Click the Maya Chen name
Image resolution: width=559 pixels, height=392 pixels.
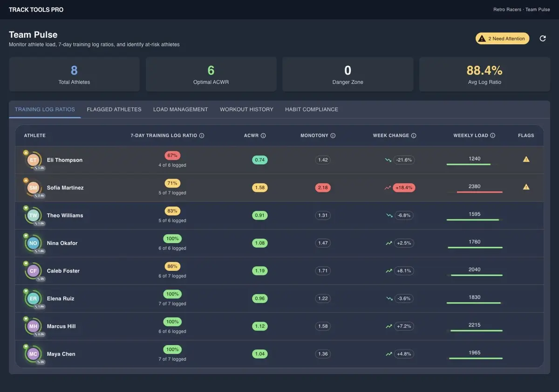(61, 354)
